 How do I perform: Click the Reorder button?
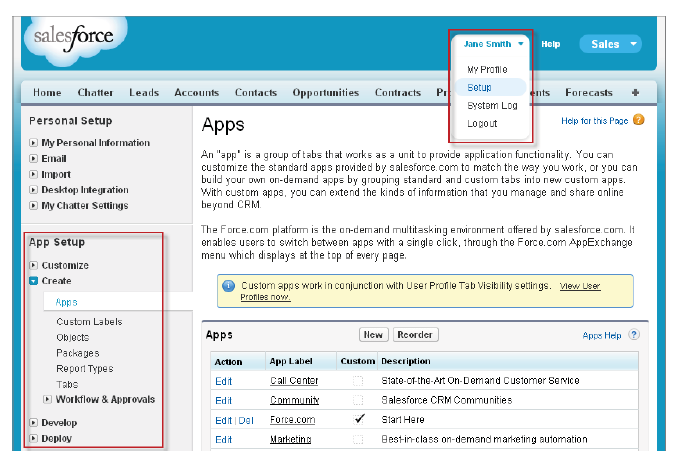[x=415, y=335]
